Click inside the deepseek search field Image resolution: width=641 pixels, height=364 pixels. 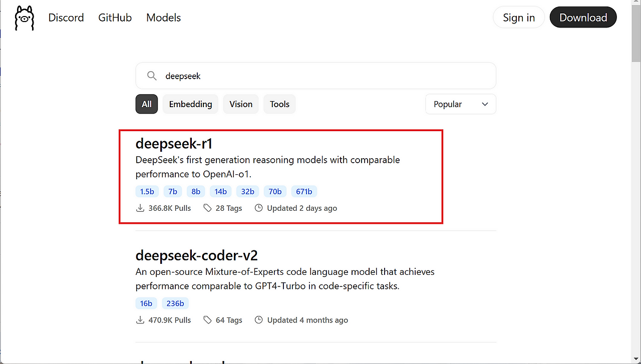(x=315, y=76)
